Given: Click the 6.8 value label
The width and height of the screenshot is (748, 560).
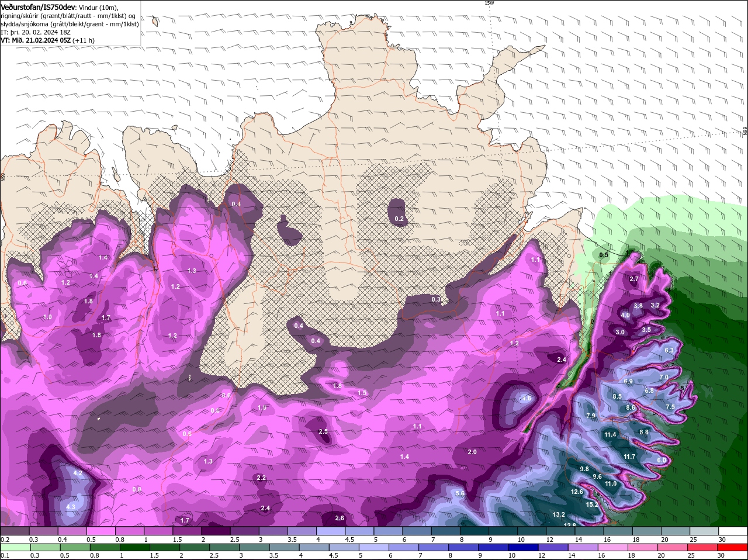Looking at the screenshot, I should pyautogui.click(x=649, y=390).
